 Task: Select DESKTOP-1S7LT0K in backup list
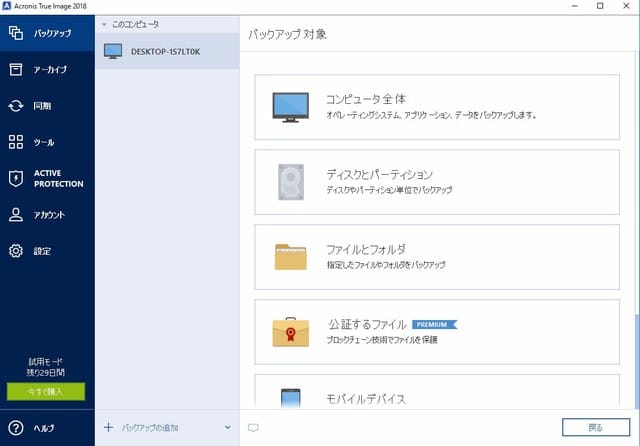point(166,52)
